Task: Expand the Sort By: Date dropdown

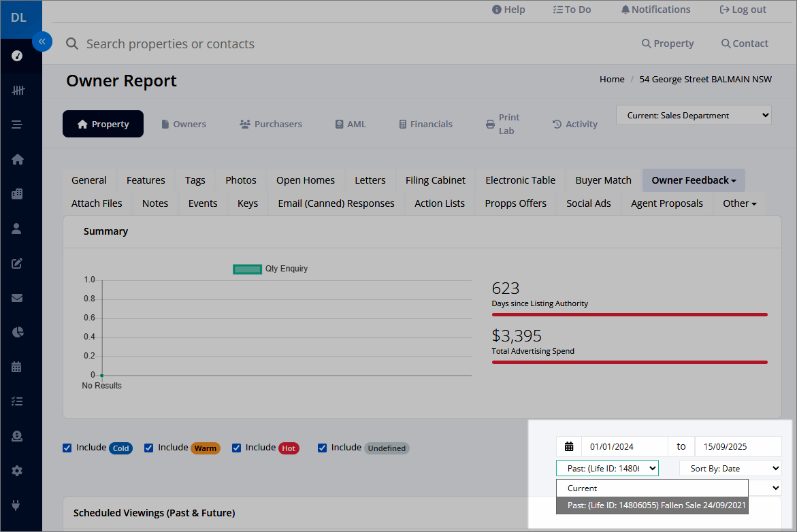Action: tap(730, 469)
